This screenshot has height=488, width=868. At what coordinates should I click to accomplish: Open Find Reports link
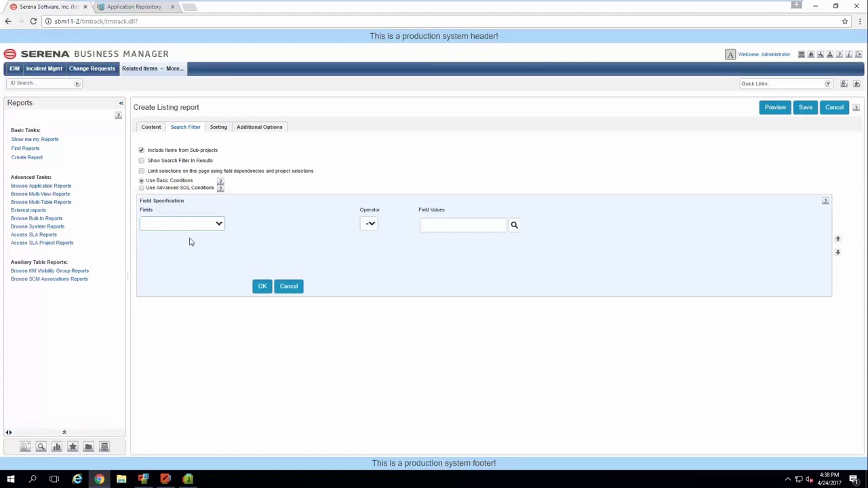(25, 148)
